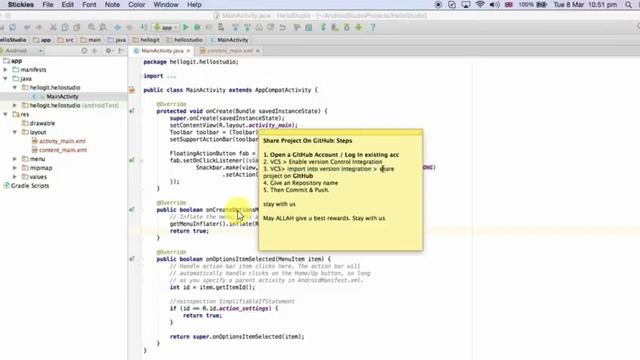Screen dimensions: 640x360
Task: Click the Copy toolbar icon
Action: click(65, 27)
